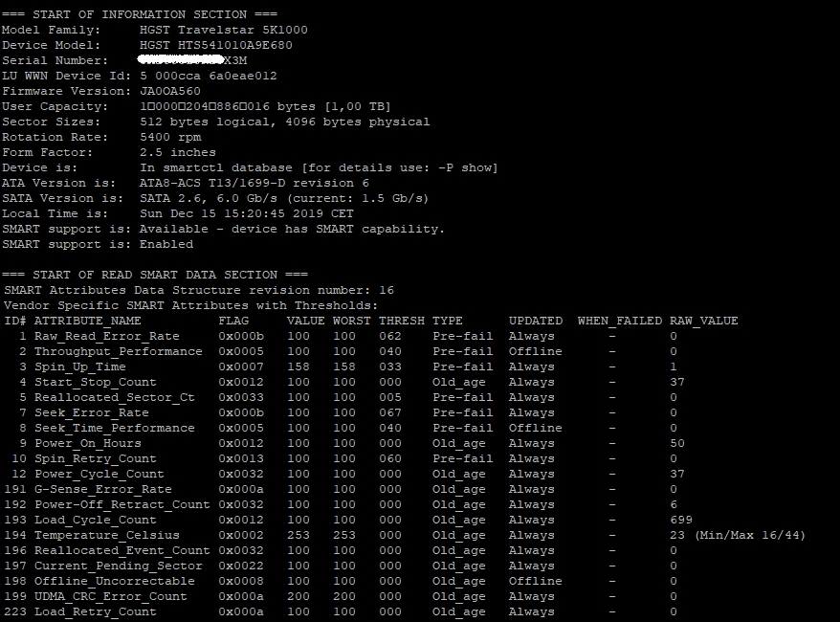
Task: Click local time 'Sun Dec 15 15:20:45 2019 CET'
Action: pyautogui.click(x=247, y=213)
